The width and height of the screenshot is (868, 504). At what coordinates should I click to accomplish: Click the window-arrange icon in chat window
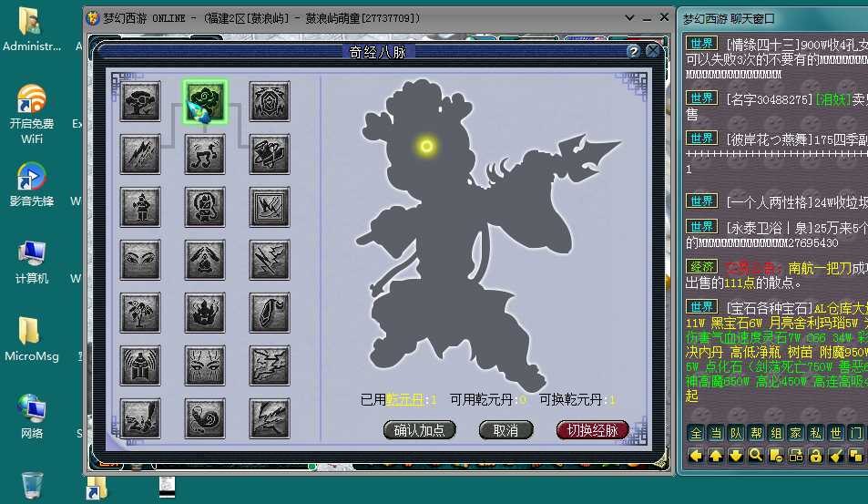[796, 456]
